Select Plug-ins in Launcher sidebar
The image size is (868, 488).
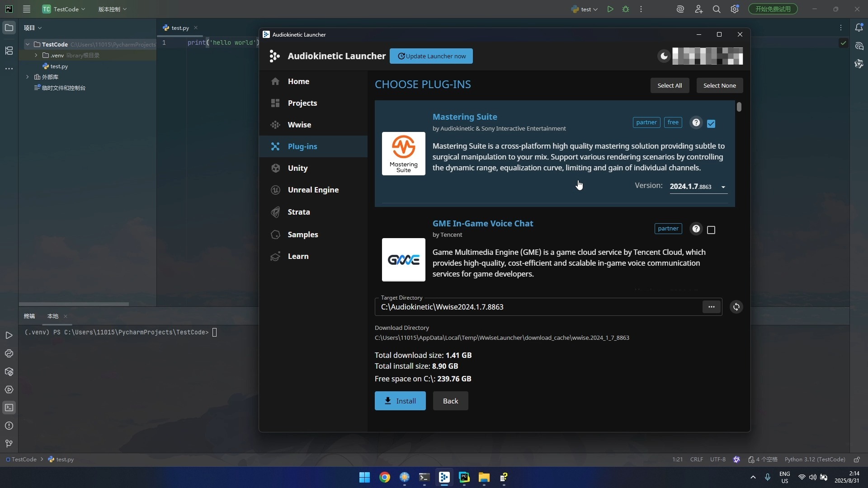tap(313, 146)
